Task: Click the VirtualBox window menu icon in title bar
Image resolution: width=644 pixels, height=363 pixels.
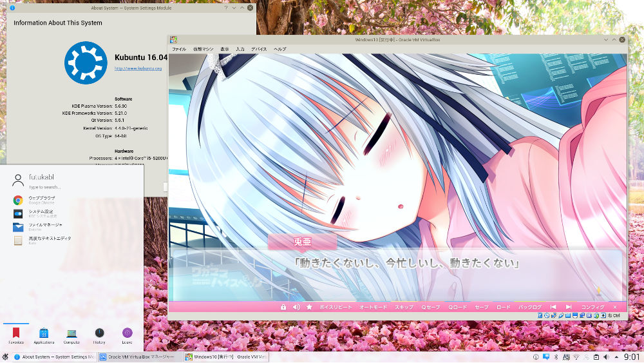Action: (x=173, y=39)
